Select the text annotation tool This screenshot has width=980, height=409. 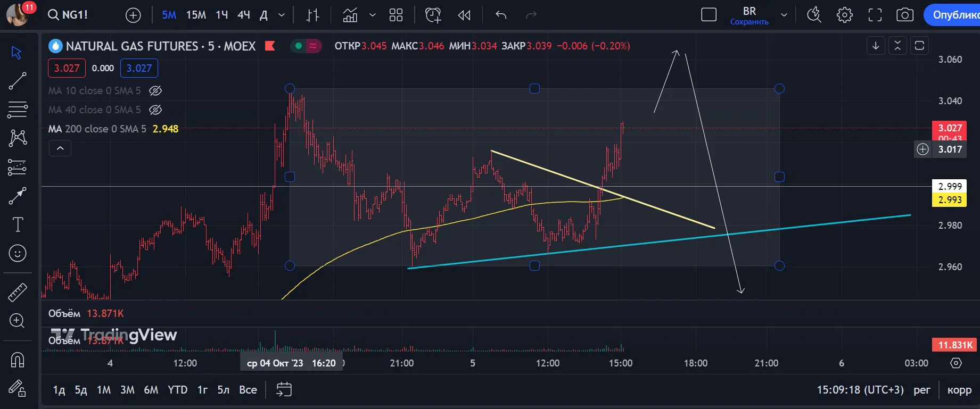pyautogui.click(x=18, y=224)
